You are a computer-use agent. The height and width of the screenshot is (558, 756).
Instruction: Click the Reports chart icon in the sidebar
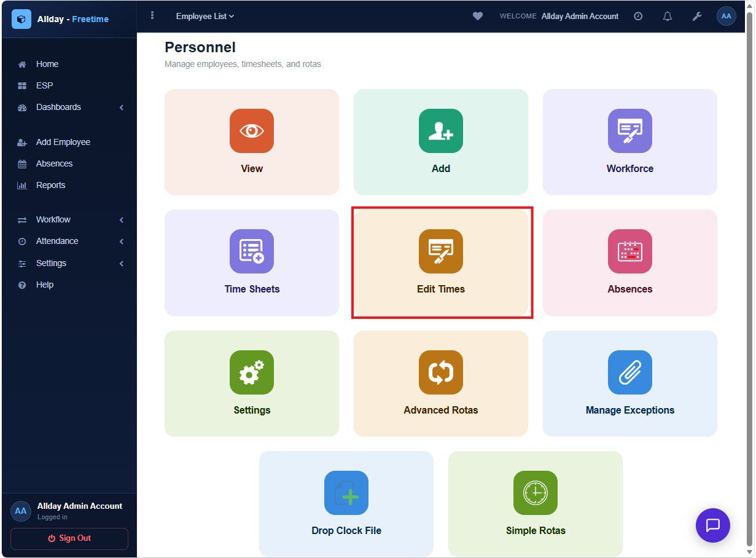22,185
